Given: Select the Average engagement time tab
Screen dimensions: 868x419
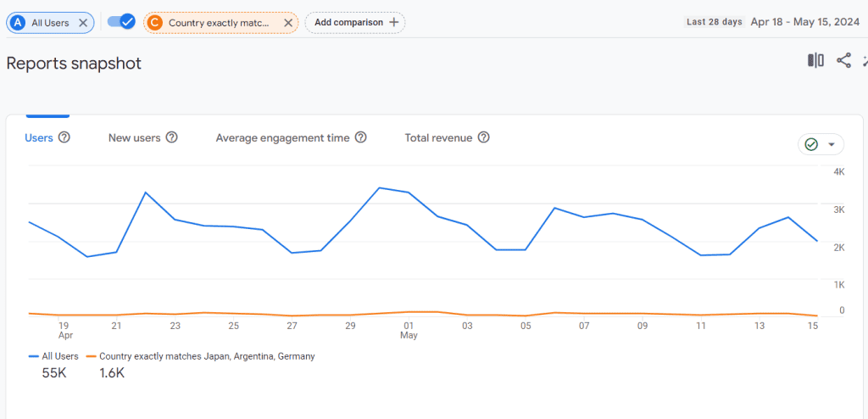Looking at the screenshot, I should [x=282, y=137].
